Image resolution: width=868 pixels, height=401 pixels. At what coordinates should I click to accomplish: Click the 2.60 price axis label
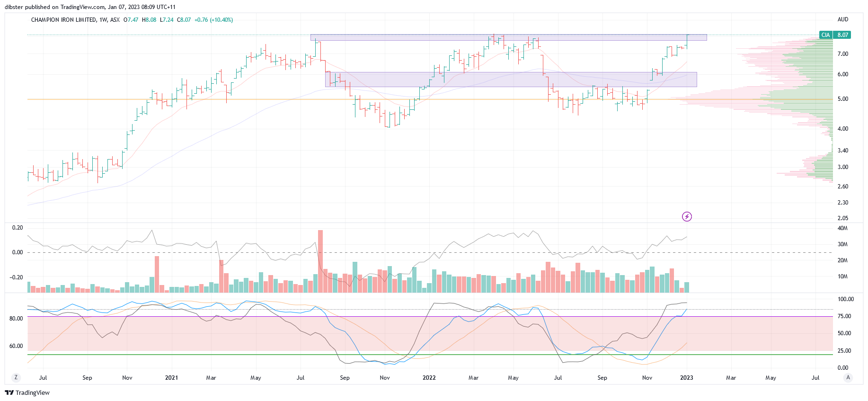pos(842,187)
